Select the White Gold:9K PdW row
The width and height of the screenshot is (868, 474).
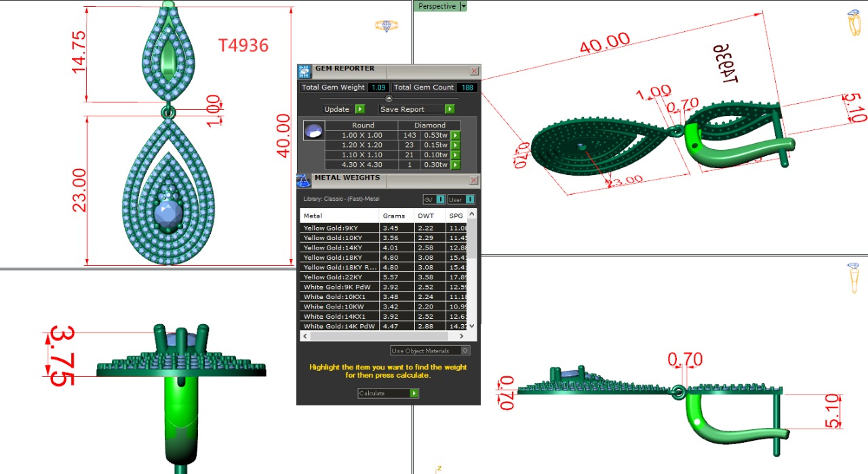(384, 287)
